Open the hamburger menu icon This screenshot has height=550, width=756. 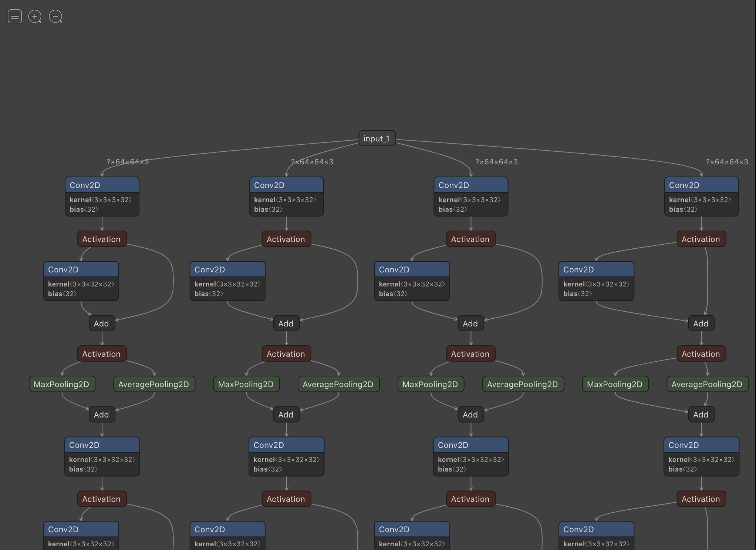pyautogui.click(x=15, y=16)
